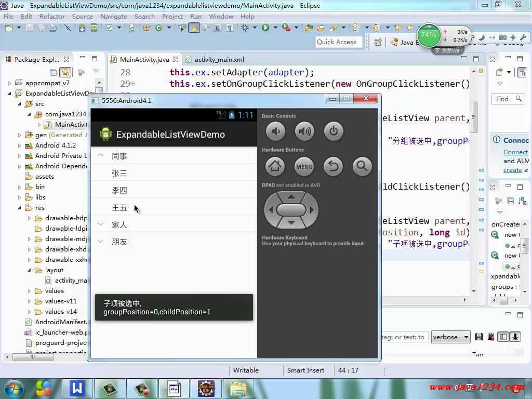Image resolution: width=532 pixels, height=399 pixels.
Task: Click the Find field in task list
Action: click(x=507, y=99)
